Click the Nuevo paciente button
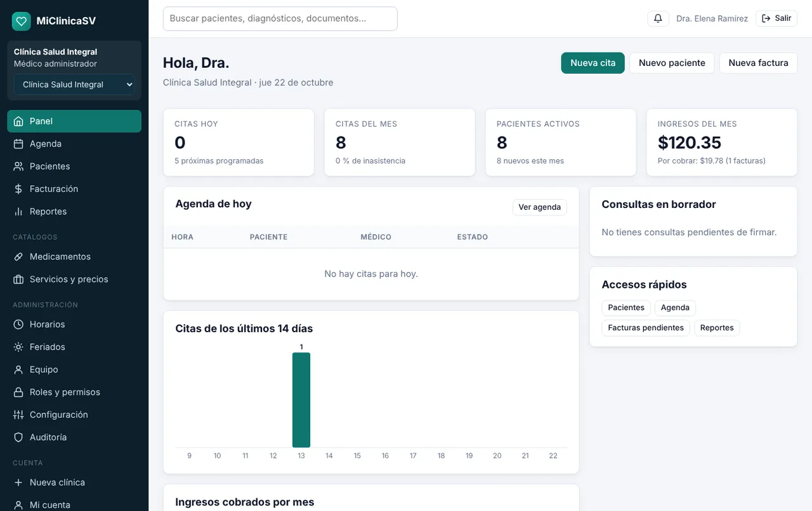 point(672,63)
